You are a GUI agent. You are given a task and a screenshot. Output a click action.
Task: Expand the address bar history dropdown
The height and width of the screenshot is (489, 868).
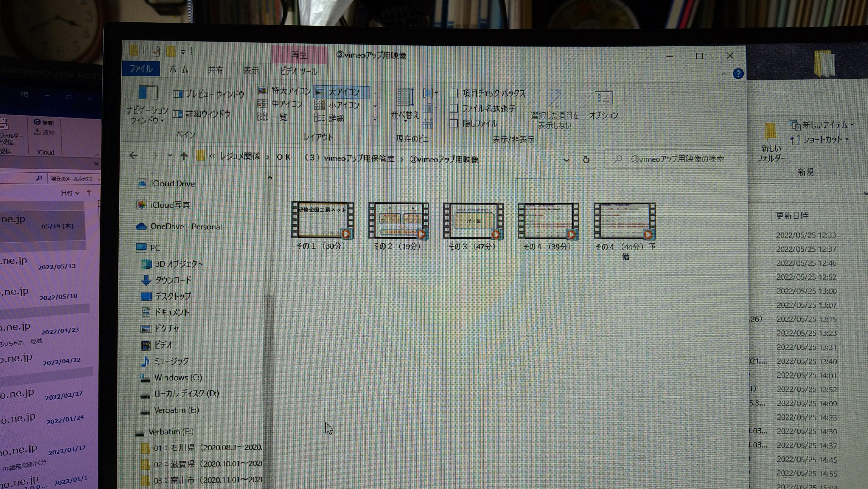pyautogui.click(x=566, y=160)
